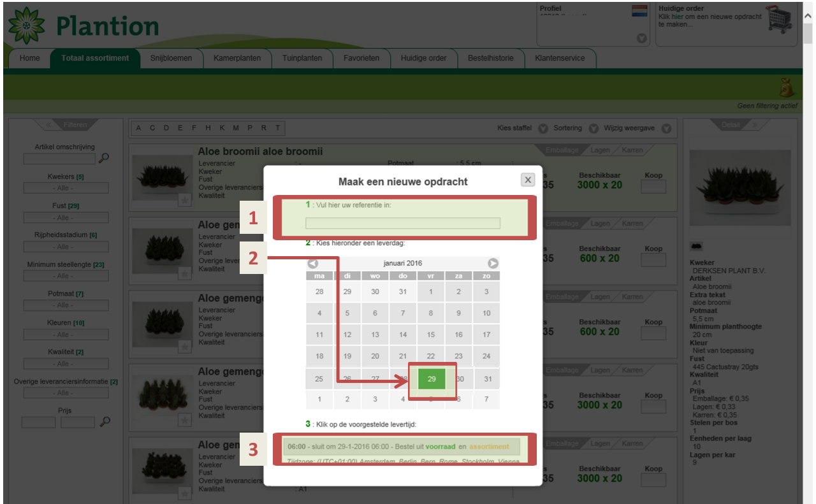
Task: Open the Klantenservice tab
Action: pyautogui.click(x=560, y=58)
